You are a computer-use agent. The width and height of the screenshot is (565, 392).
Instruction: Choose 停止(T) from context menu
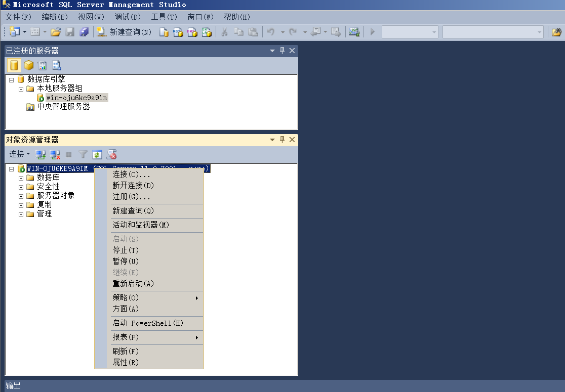tap(149, 250)
